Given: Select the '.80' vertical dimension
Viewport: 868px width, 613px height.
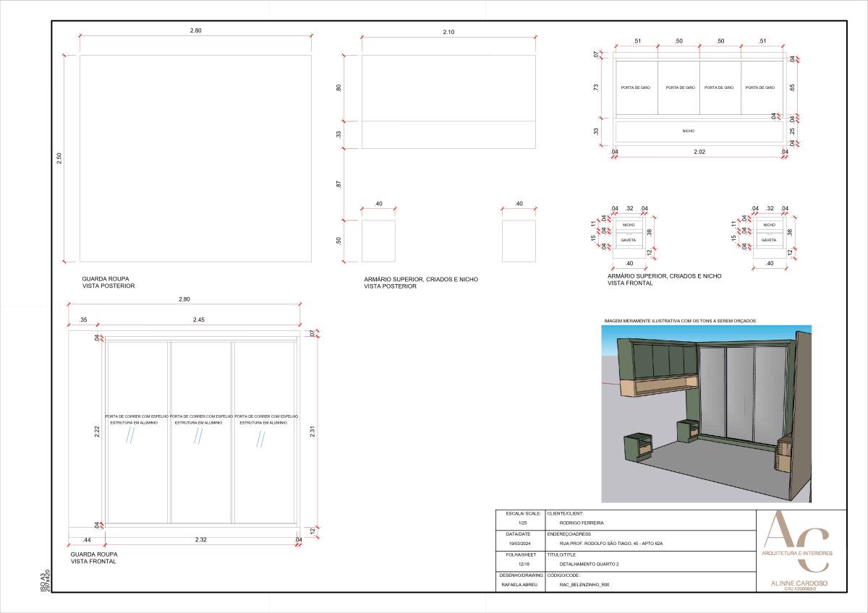Looking at the screenshot, I should tap(339, 88).
